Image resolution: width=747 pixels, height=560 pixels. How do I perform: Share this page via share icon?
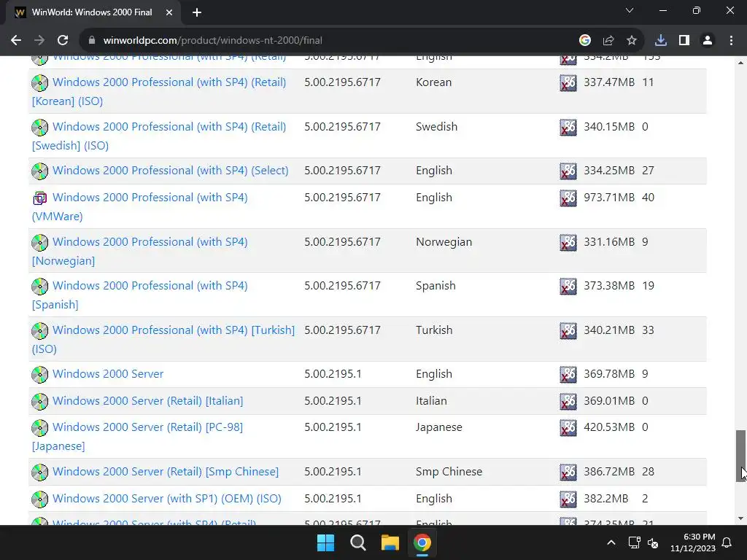608,41
